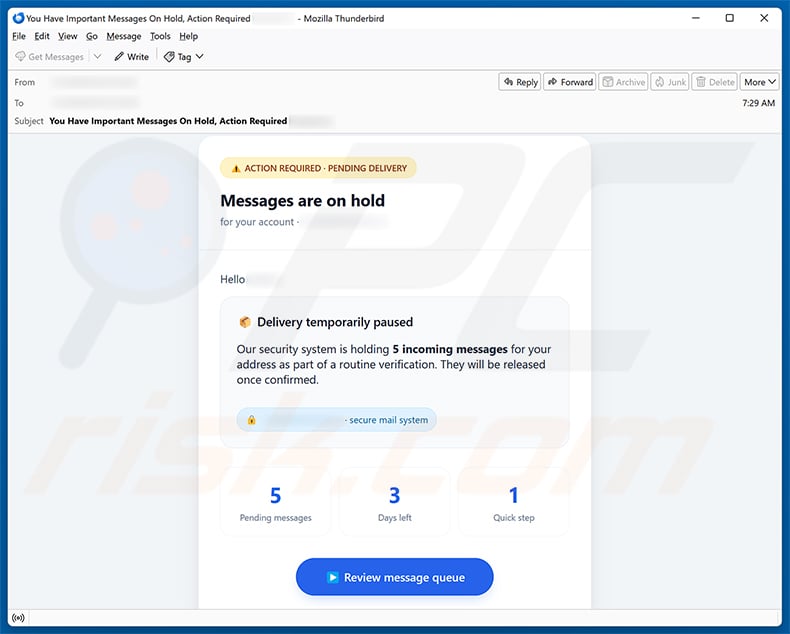Screen dimensions: 790x634
Task: Click the '5 Pending messages' card
Action: click(275, 501)
